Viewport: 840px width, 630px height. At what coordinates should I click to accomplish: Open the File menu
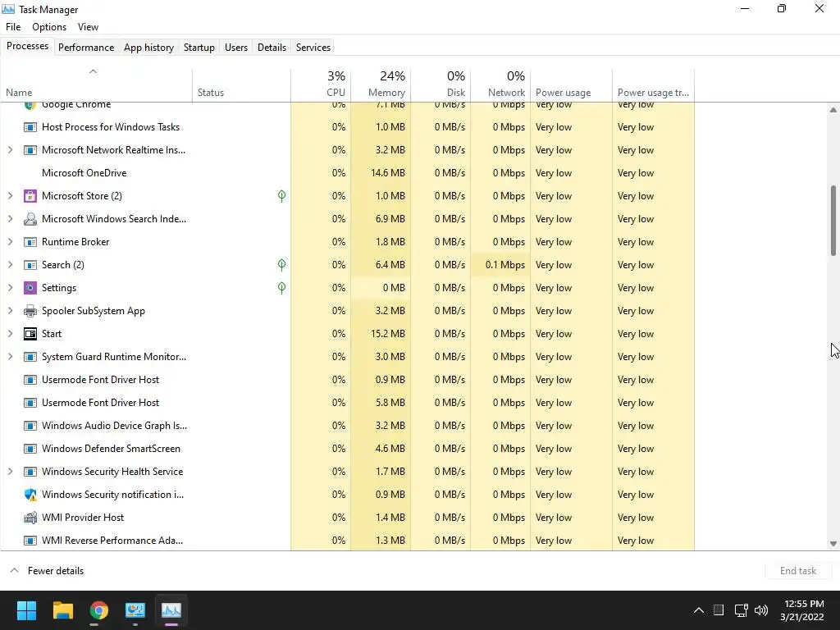(x=13, y=27)
